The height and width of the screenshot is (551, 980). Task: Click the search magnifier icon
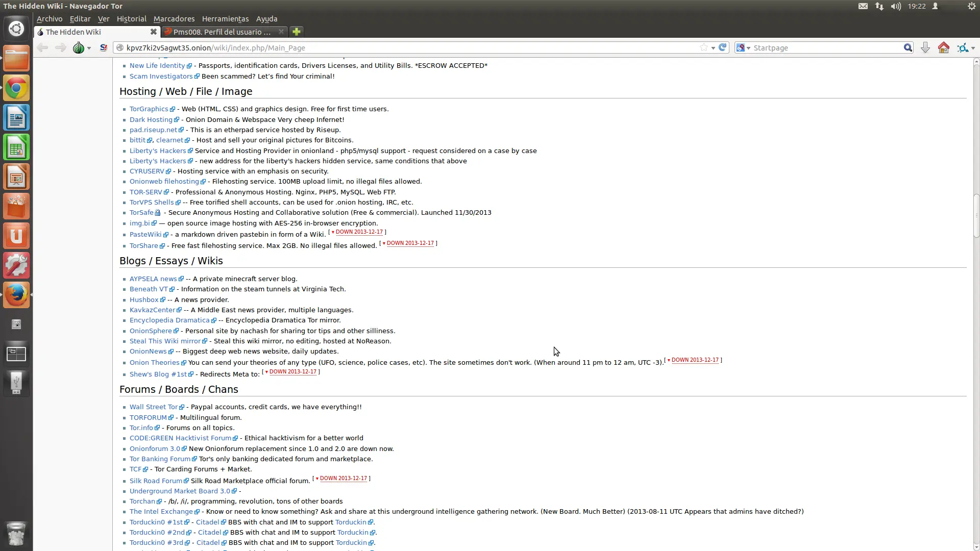(x=908, y=47)
